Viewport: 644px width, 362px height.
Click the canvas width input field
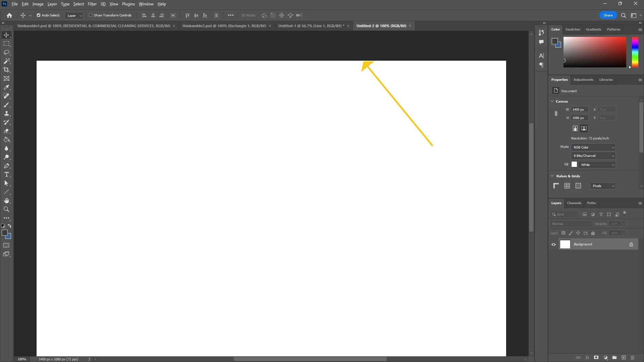point(579,110)
